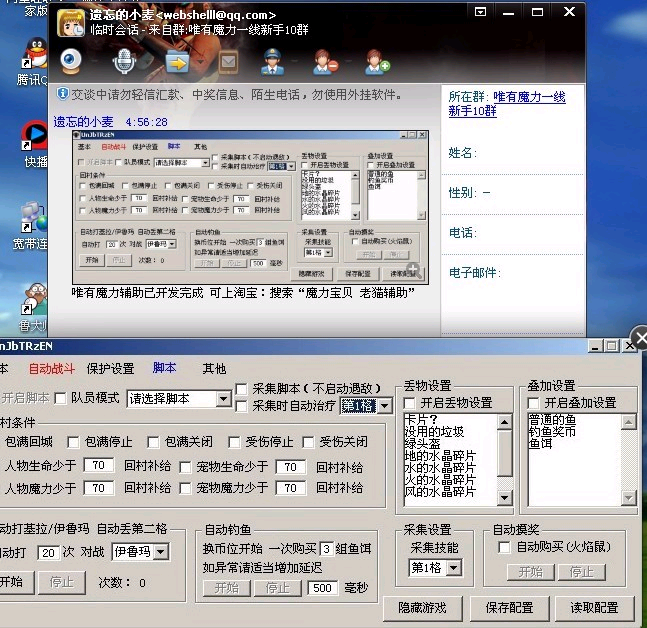The width and height of the screenshot is (647, 628).
Task: Tick the 受伤停止 checkbox
Action: [234, 442]
